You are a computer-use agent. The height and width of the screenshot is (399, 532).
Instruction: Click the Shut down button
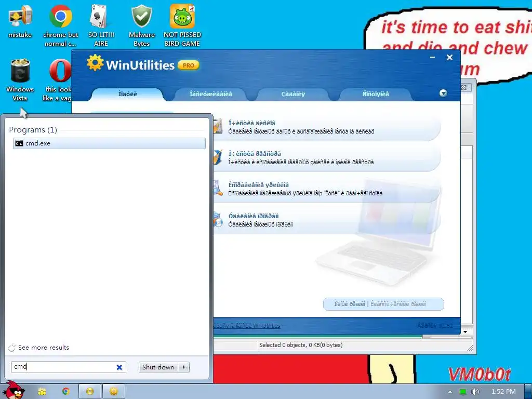click(x=158, y=367)
